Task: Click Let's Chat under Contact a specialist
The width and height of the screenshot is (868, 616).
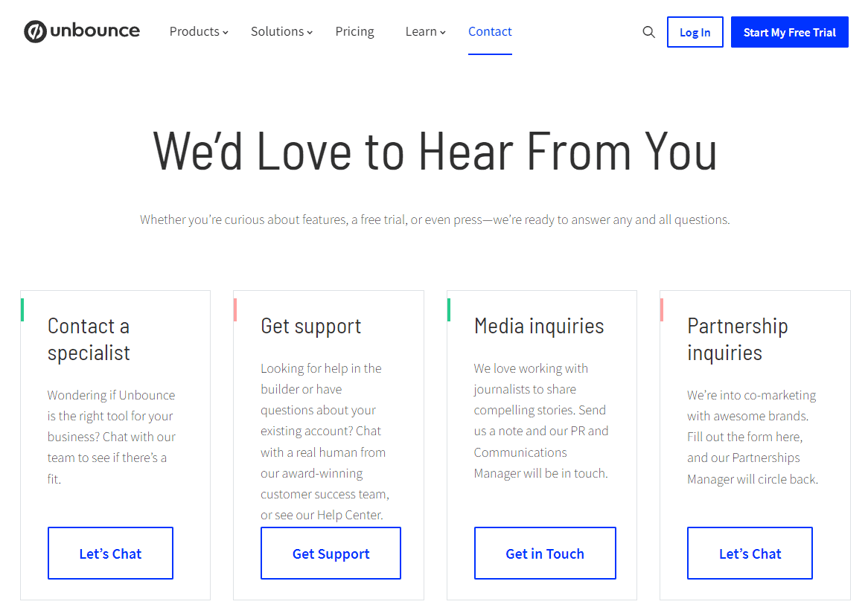Action: coord(110,554)
